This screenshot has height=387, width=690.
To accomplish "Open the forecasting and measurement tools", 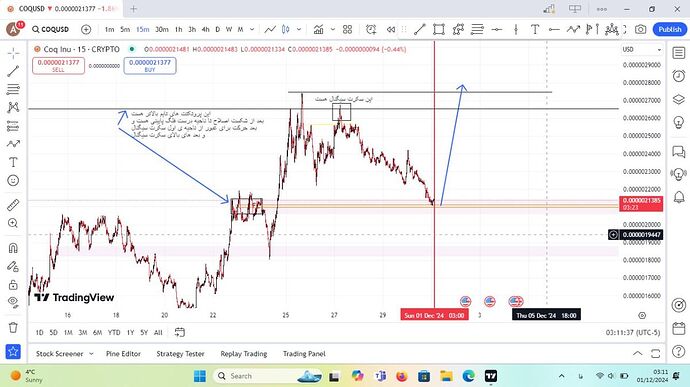I will pos(13,126).
